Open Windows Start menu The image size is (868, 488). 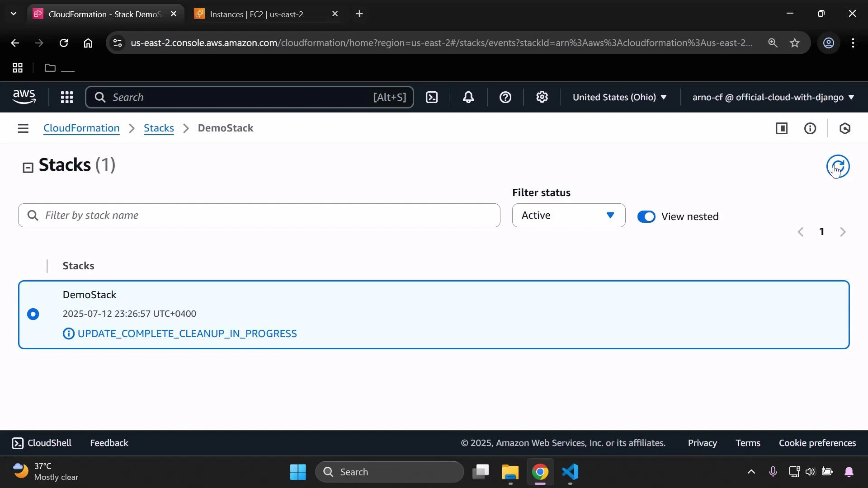pos(298,472)
